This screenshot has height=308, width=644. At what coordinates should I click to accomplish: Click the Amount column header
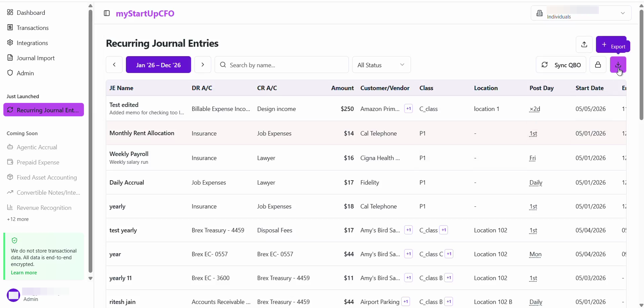pos(343,88)
